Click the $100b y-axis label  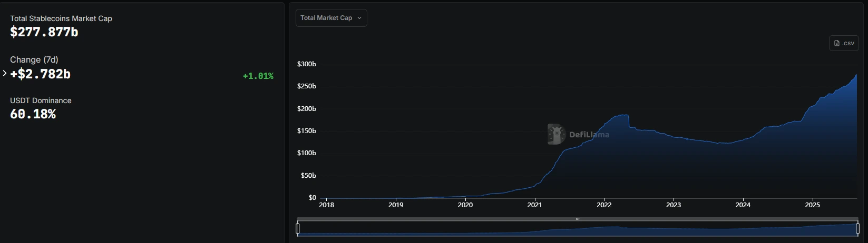point(307,153)
